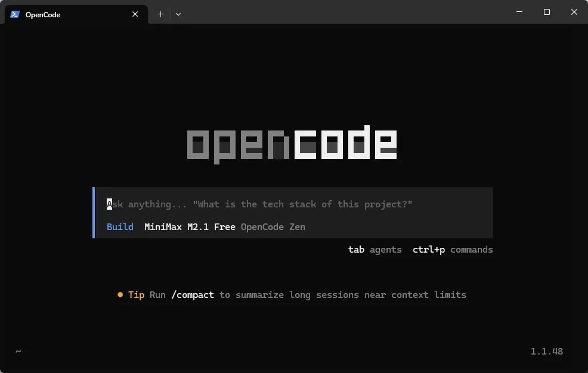Click the Build agent label
Image resolution: width=588 pixels, height=373 pixels.
pyautogui.click(x=120, y=227)
